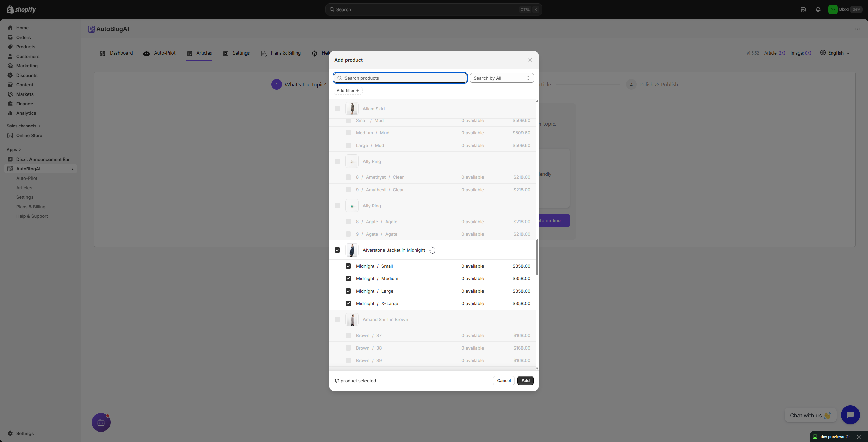Click '1/1 product selected' text
868x442 pixels.
pos(355,381)
